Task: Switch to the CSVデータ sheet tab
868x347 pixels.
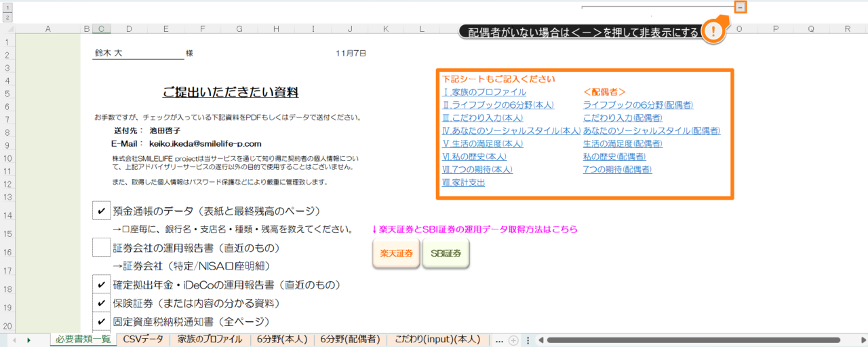Action: pos(142,340)
